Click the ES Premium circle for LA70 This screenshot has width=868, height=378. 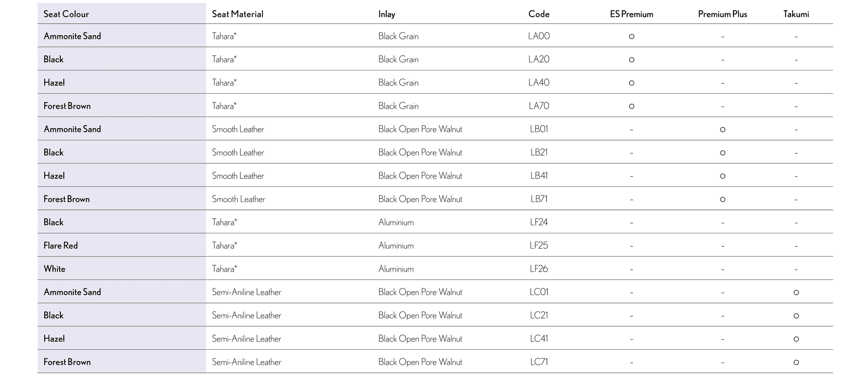(631, 106)
